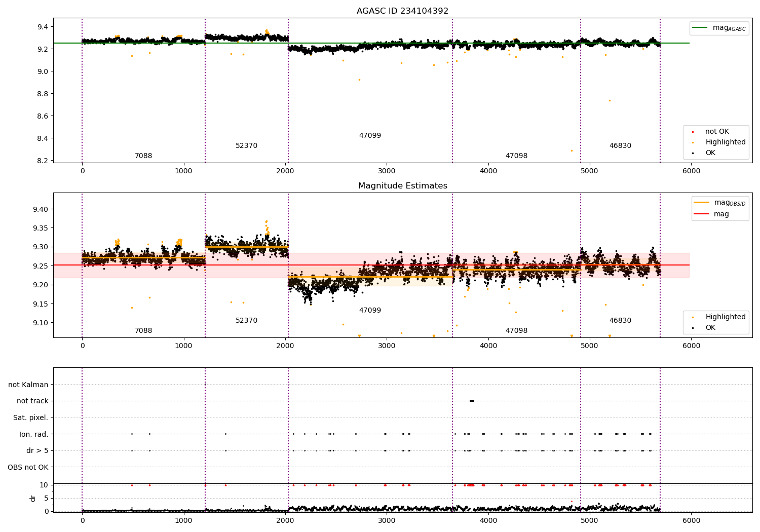Click the 'Sat. pixel.' axis label
Viewport: 760px width, 532px height.
pos(31,418)
